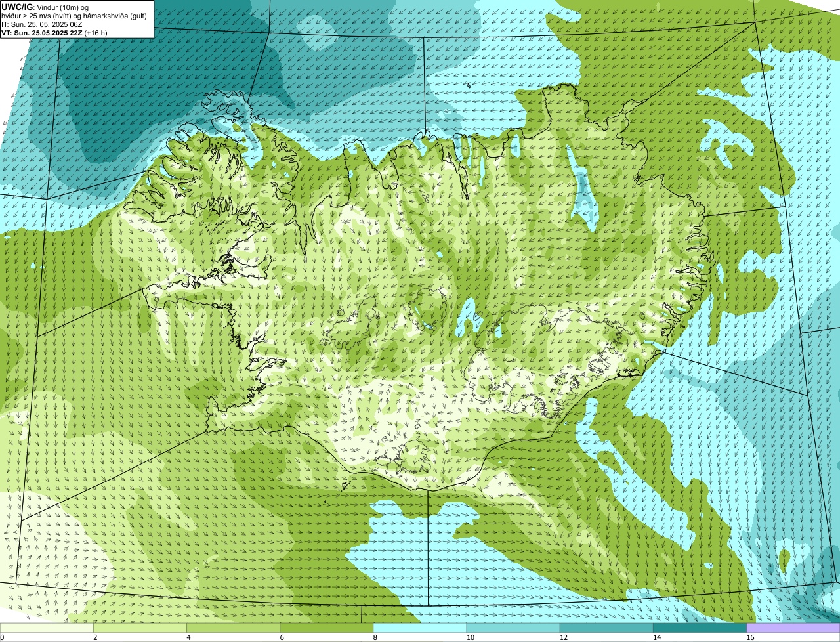Pick the 12–14 m/s teal legend segment
Viewport: 840px width, 642px height.
coord(606,628)
